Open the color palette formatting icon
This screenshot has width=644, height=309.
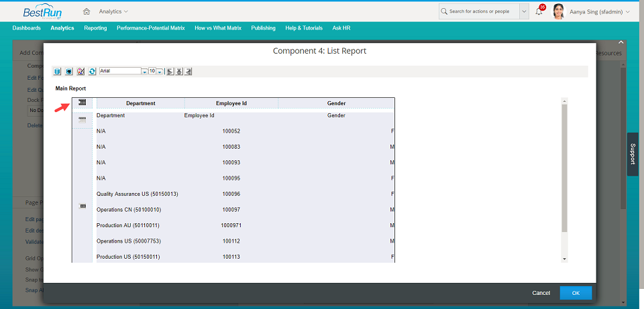(80, 72)
